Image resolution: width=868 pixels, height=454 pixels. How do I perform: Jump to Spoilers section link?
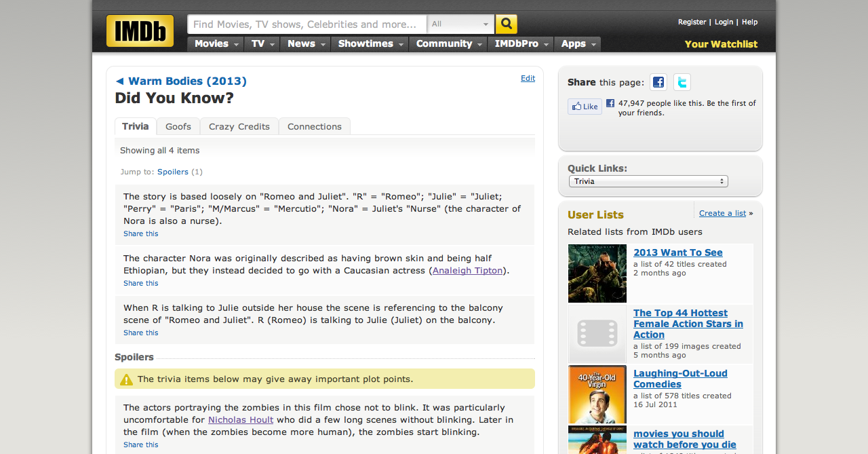173,172
